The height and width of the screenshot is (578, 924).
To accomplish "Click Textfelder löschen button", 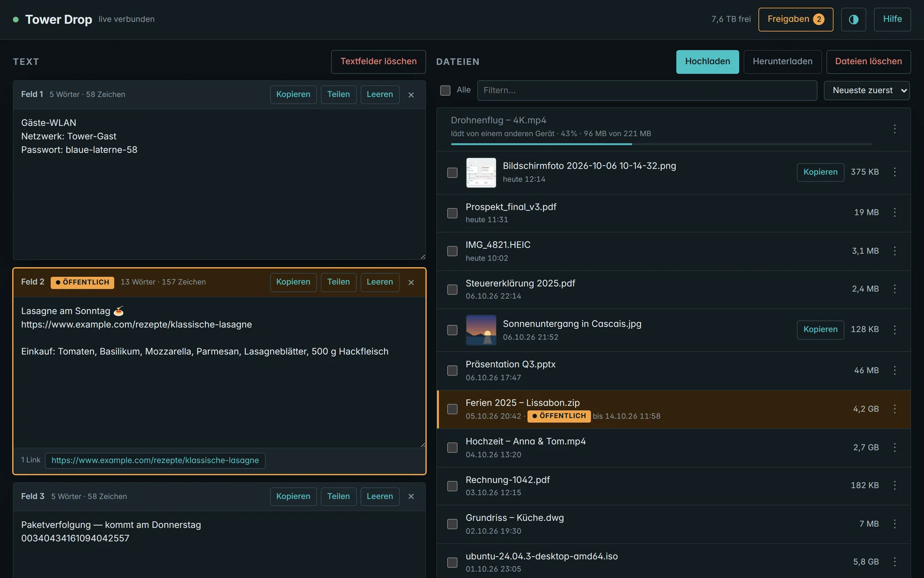I will (x=378, y=61).
